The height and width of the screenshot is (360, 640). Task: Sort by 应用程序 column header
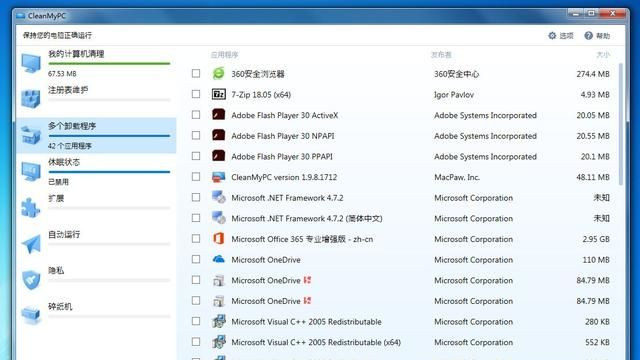tap(224, 55)
